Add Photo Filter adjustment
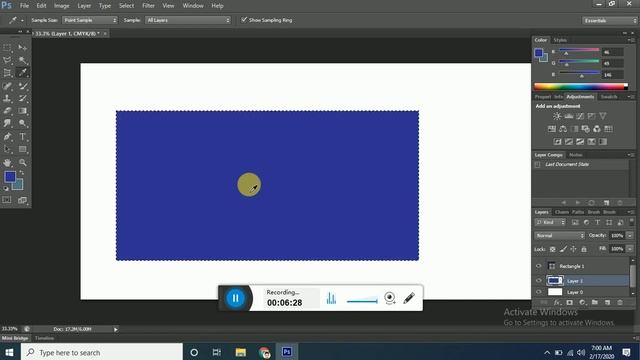The width and height of the screenshot is (640, 360). point(586,129)
